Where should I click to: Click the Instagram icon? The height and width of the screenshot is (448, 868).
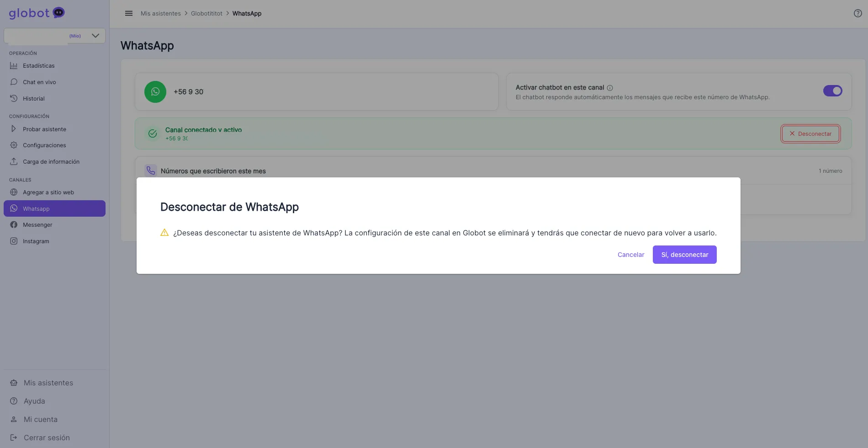click(14, 241)
